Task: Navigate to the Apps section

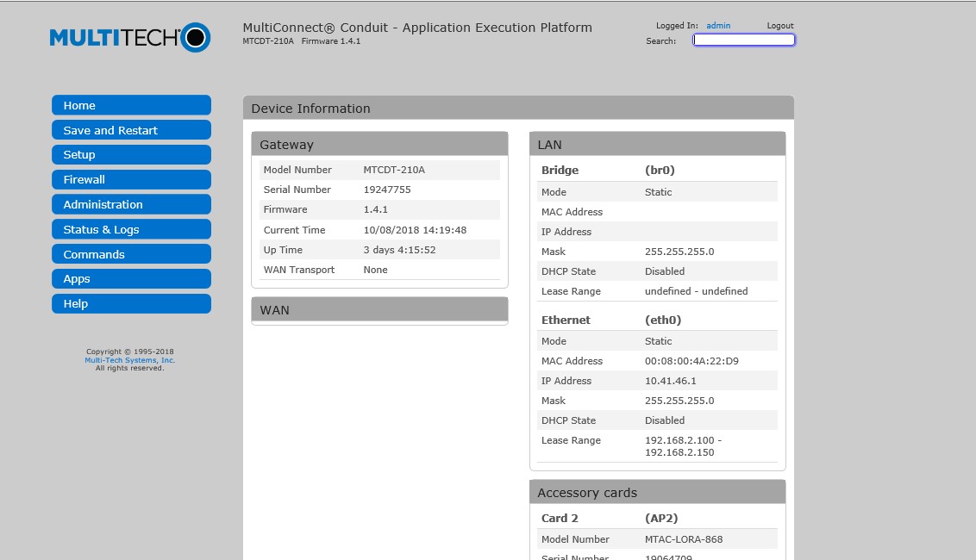Action: coord(131,279)
